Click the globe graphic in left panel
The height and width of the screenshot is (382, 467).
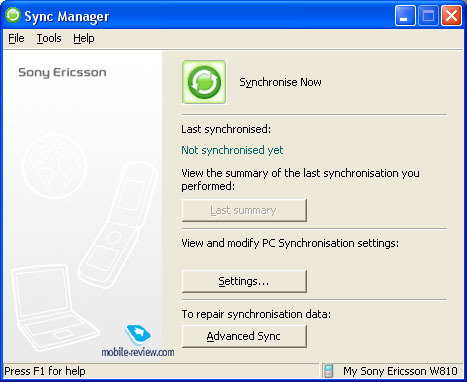point(55,166)
